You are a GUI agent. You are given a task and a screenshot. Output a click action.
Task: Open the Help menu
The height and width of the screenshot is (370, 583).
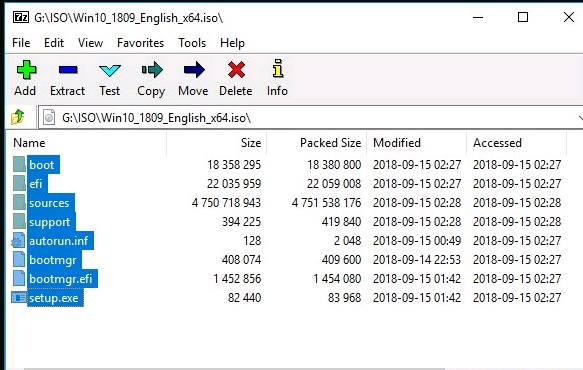pyautogui.click(x=232, y=43)
